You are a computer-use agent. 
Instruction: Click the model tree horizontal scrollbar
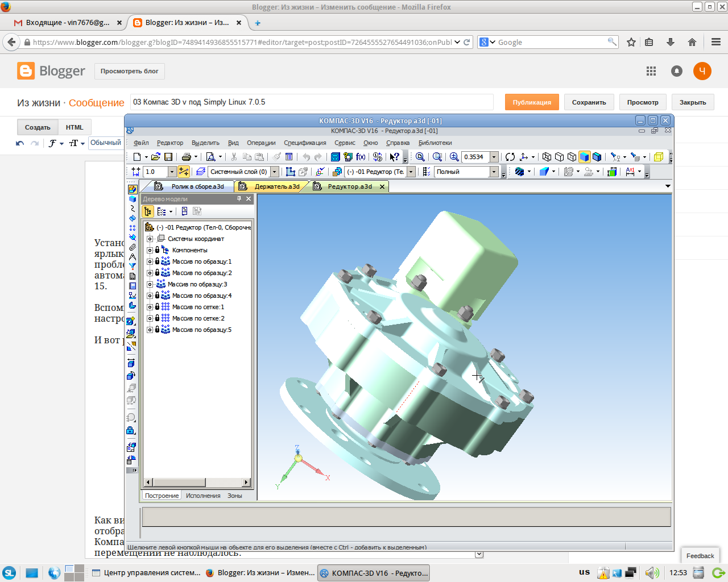197,483
